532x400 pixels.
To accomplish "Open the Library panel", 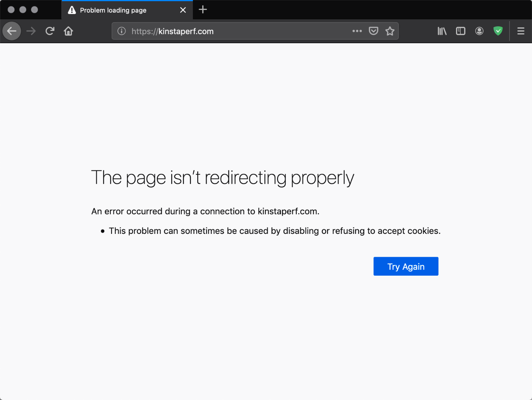I will tap(442, 31).
